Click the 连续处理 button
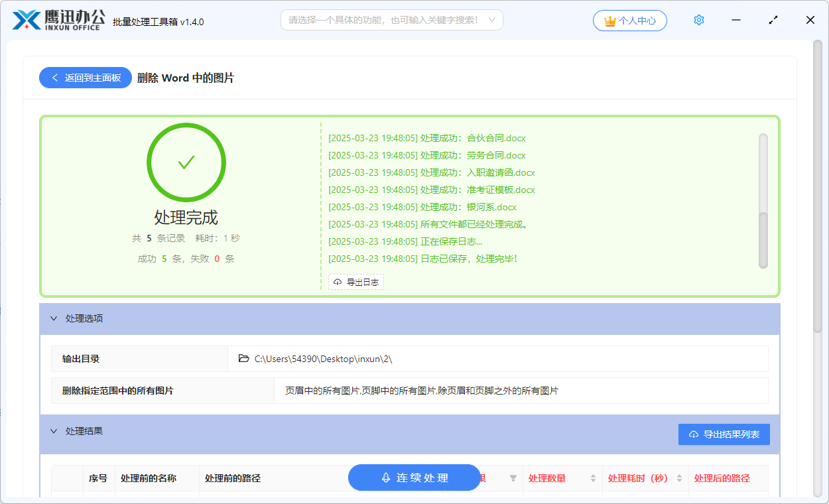 coord(414,477)
